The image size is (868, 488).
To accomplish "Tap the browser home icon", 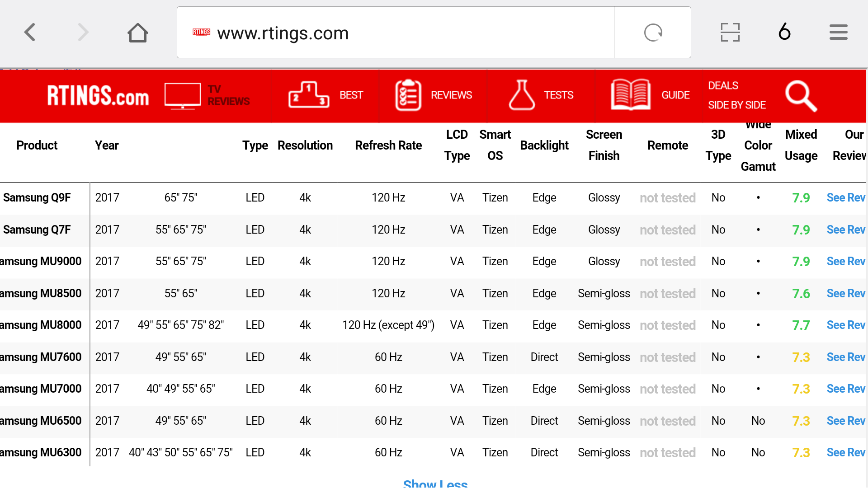I will pyautogui.click(x=137, y=33).
